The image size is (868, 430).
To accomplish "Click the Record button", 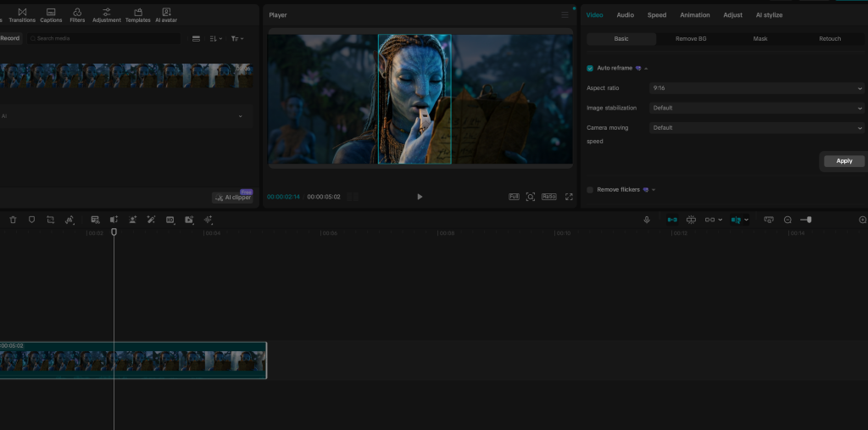I will pyautogui.click(x=10, y=38).
